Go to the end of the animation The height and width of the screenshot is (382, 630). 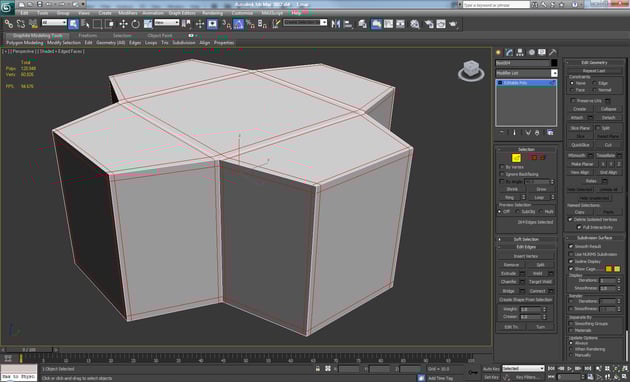click(588, 368)
